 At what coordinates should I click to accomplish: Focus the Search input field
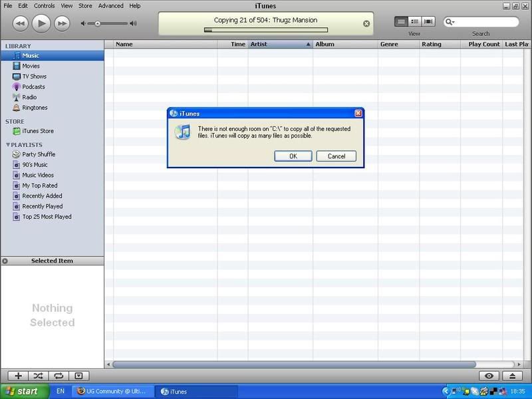click(x=486, y=22)
